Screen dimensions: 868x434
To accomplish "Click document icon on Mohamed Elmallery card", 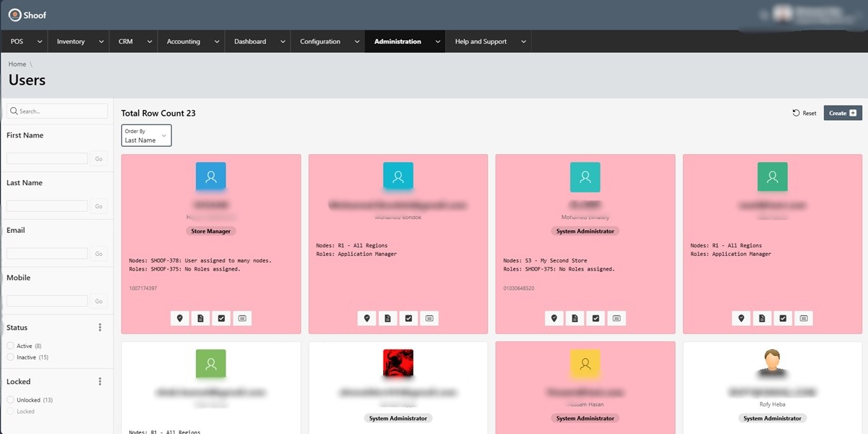I will point(575,318).
